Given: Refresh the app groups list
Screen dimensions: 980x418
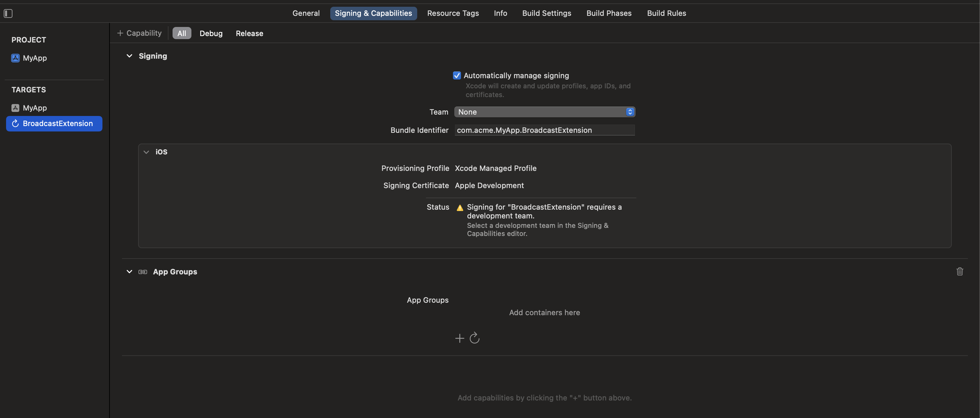Looking at the screenshot, I should pos(474,338).
